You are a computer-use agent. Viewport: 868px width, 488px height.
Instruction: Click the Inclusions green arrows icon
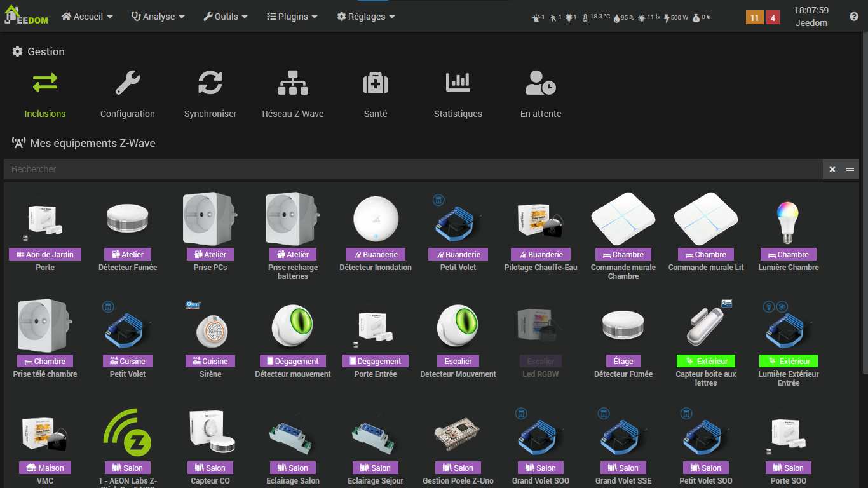(45, 83)
